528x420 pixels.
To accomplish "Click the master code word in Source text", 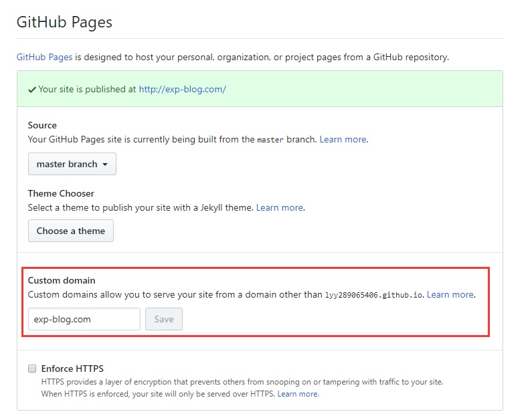I will 270,140.
